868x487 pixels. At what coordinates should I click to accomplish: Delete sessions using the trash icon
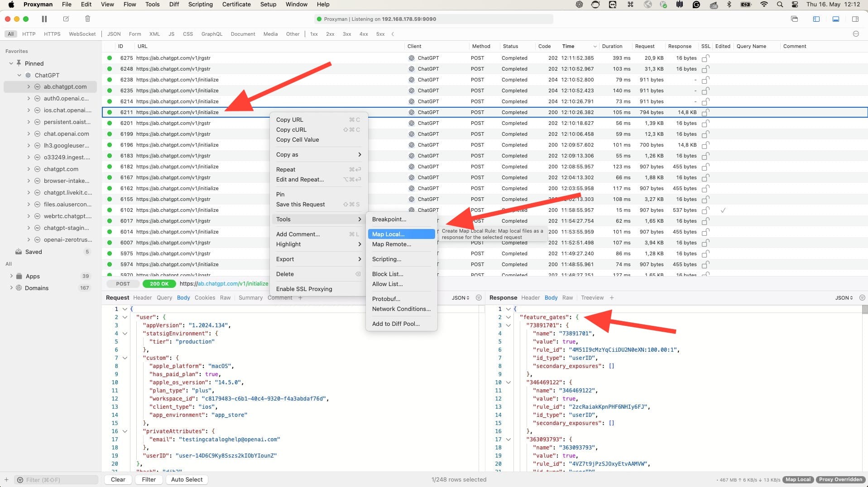[87, 19]
